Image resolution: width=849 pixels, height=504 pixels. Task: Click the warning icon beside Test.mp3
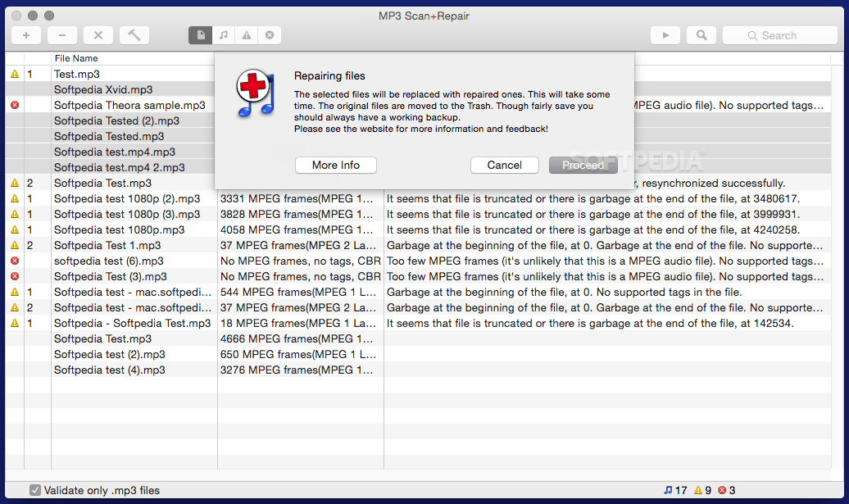14,74
